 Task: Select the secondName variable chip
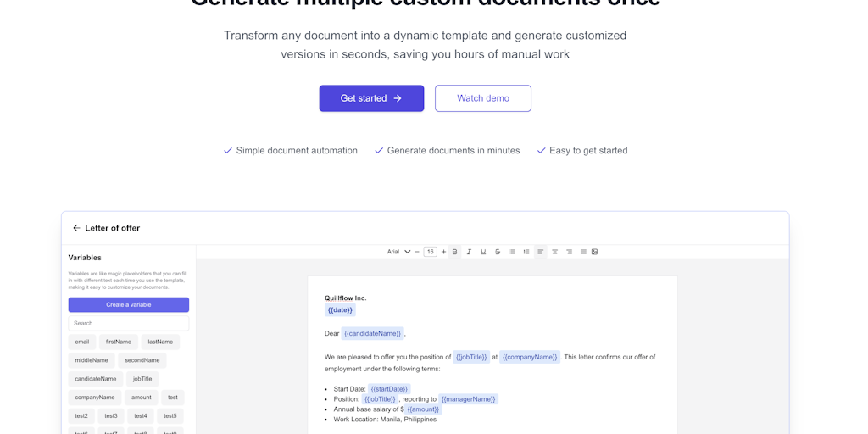pos(142,360)
